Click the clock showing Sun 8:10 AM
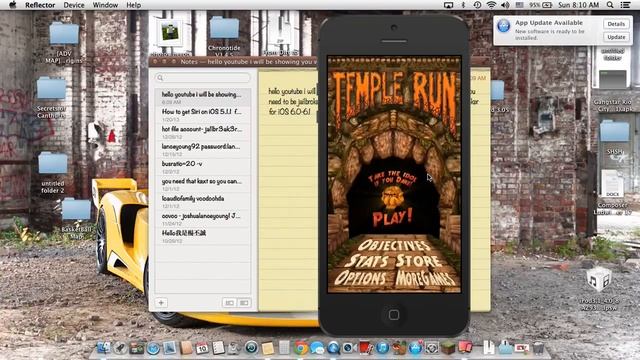The image size is (640, 360). tap(578, 5)
